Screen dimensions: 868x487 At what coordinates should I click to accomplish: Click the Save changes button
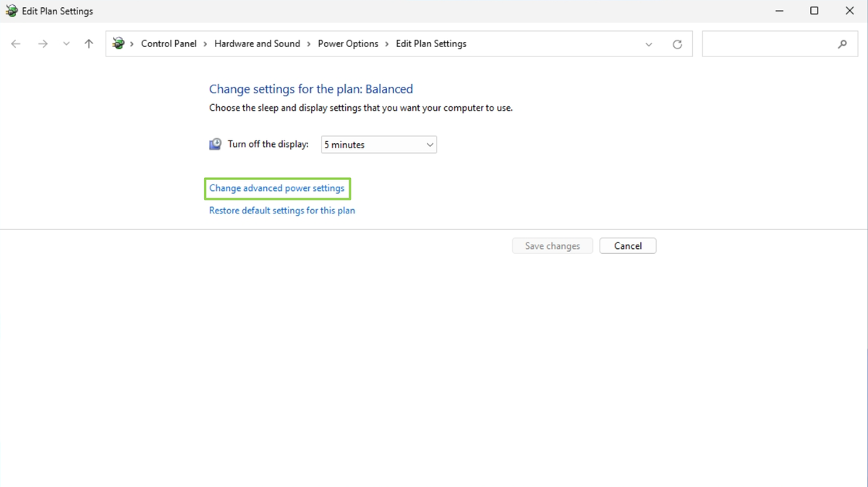click(x=552, y=245)
